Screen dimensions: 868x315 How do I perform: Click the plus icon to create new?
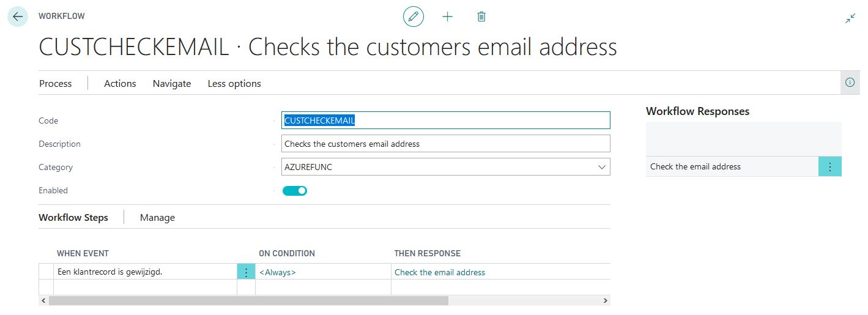(448, 17)
